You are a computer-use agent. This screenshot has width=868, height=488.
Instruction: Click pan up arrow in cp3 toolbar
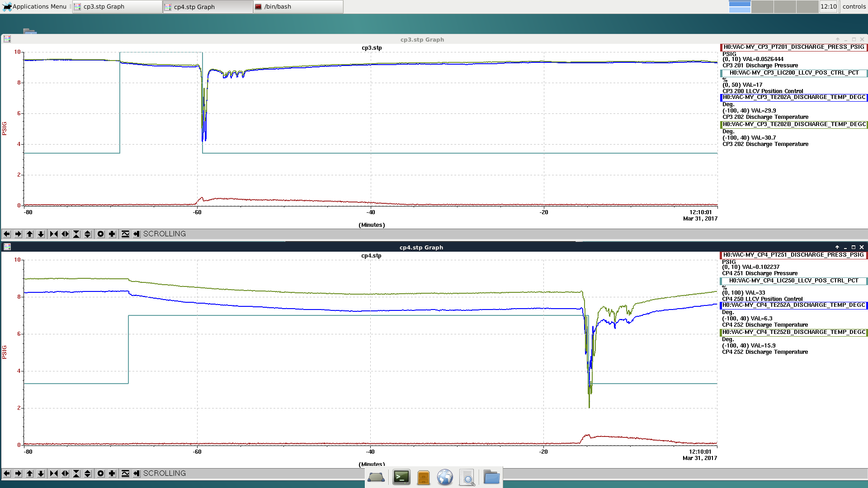pos(30,234)
